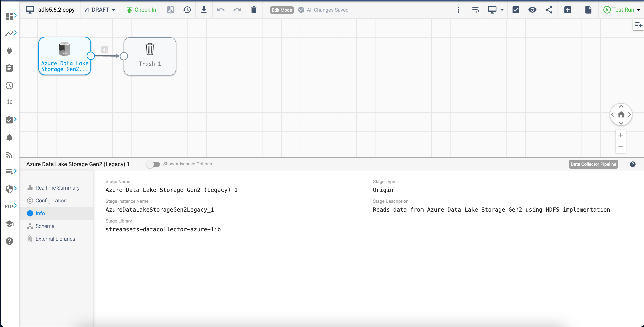This screenshot has width=644, height=327.
Task: Open the connections plug sidebar icon
Action: (10, 51)
